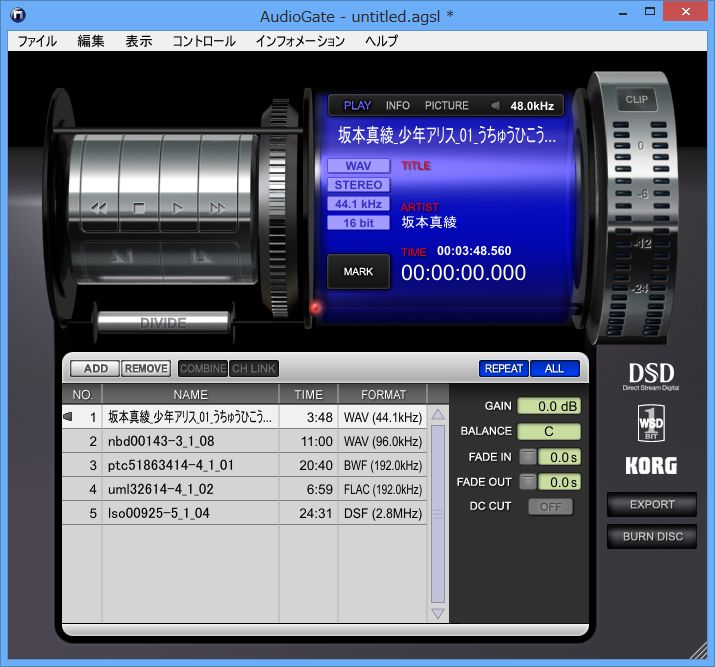Click the song list scroll down arrow
The width and height of the screenshot is (715, 667).
pos(438,613)
